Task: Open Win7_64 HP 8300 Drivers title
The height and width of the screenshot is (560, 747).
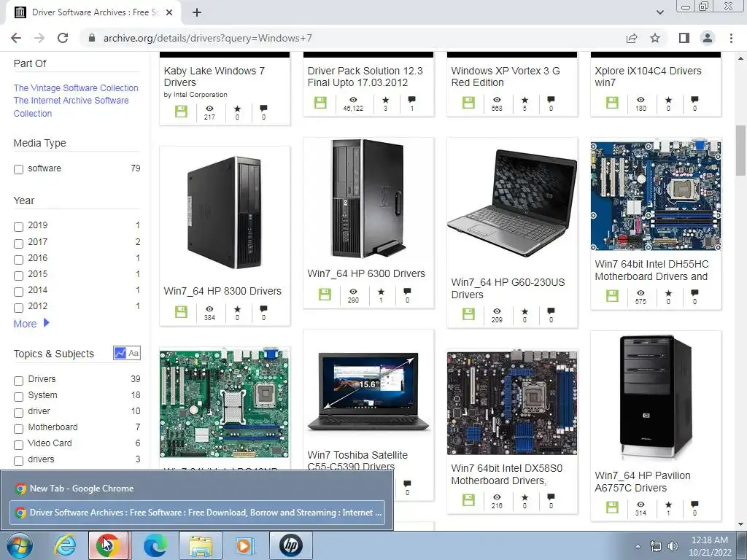Action: 222,291
